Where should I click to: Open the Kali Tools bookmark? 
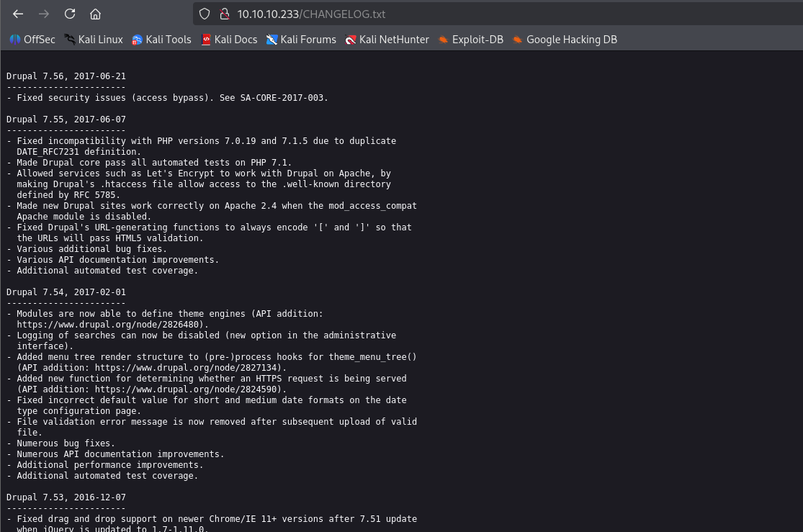coord(162,40)
